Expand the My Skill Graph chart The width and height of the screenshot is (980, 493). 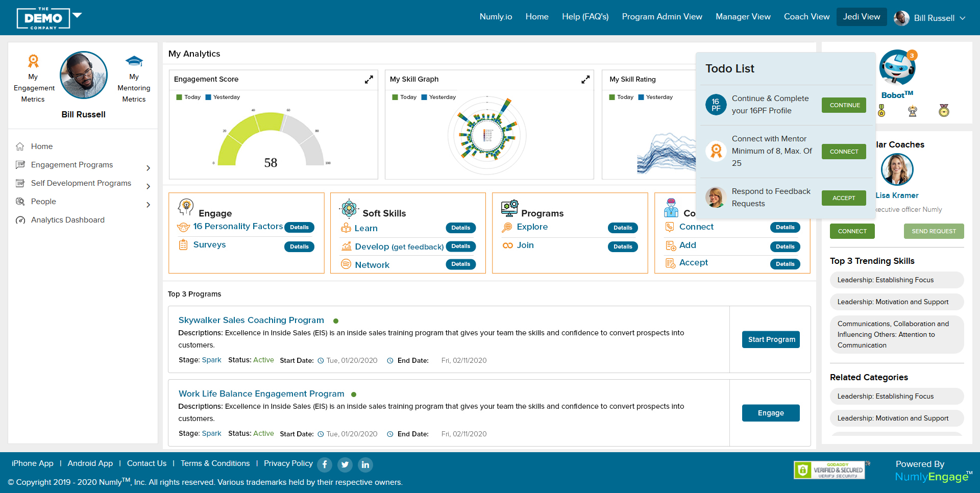click(585, 80)
